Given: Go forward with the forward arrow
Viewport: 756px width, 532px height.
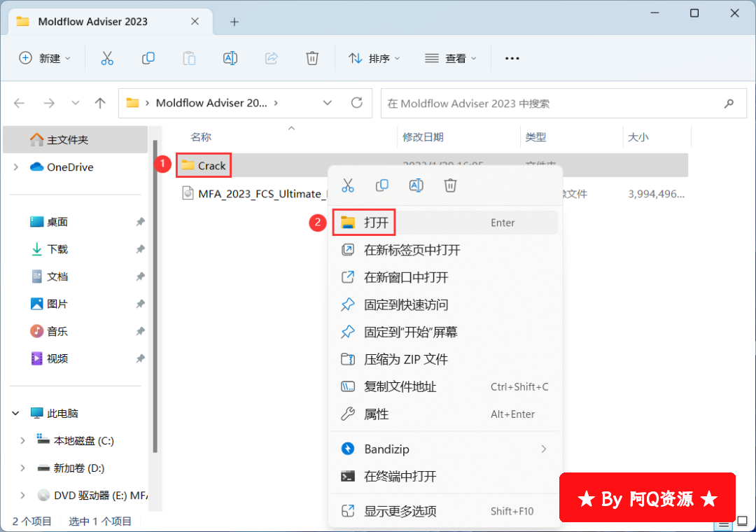Looking at the screenshot, I should (x=49, y=103).
